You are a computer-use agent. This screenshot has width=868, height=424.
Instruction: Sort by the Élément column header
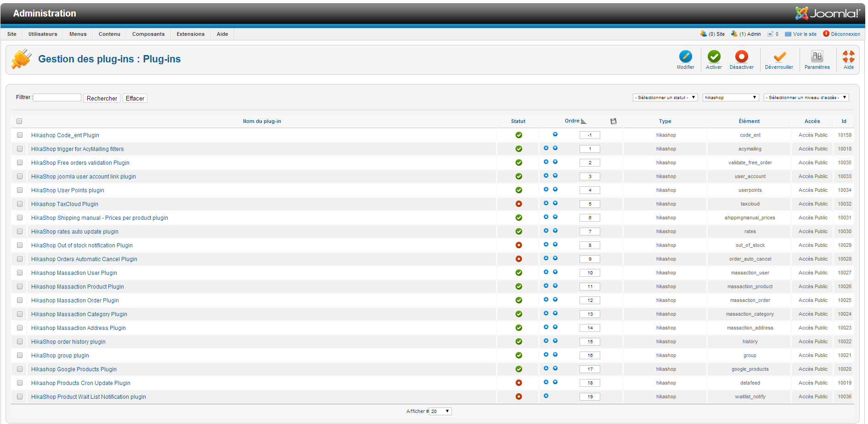[749, 121]
